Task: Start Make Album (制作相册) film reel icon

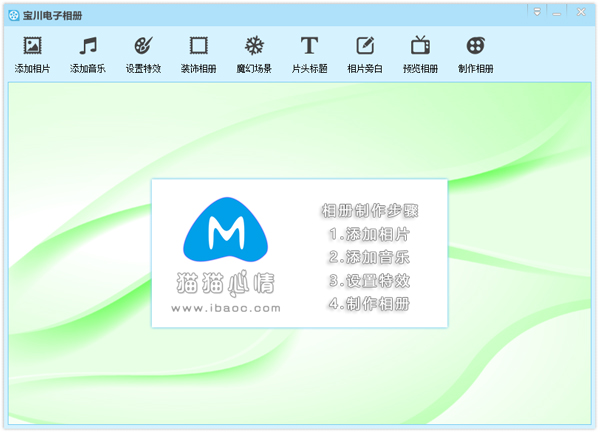Action: 476,46
